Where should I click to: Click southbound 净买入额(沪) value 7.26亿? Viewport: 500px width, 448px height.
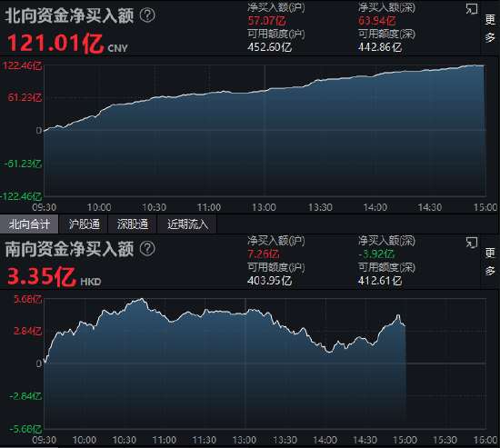[x=264, y=254]
